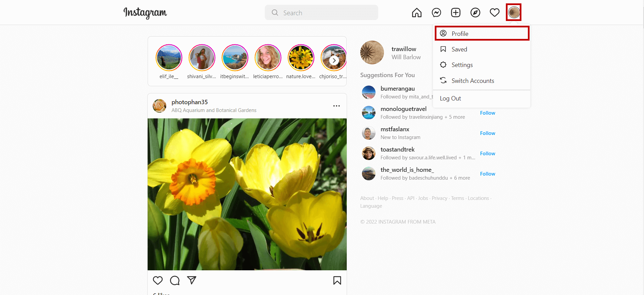Screen dimensions: 644x295
Task: Open the Privacy footer link
Action: (x=439, y=198)
